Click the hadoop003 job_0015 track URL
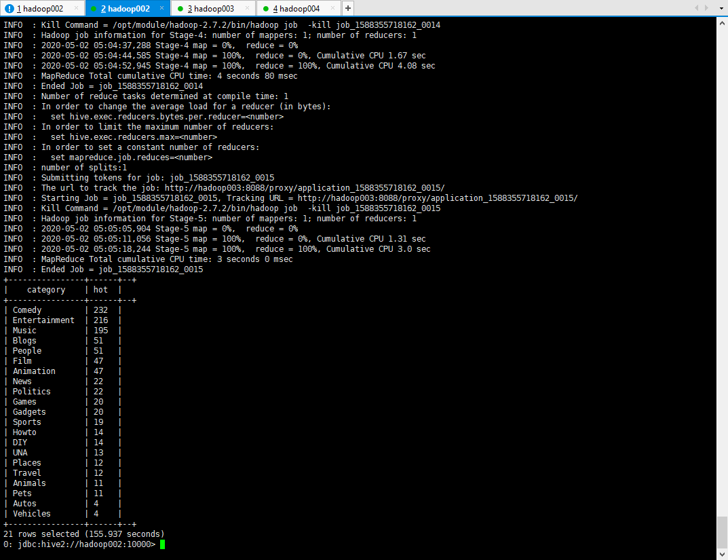Image resolution: width=728 pixels, height=560 pixels. pos(305,188)
